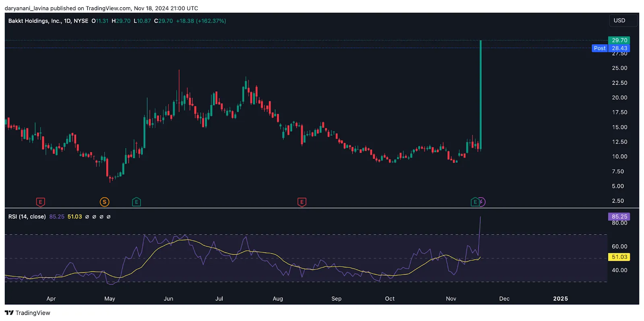The height and width of the screenshot is (321, 644).
Task: Open the red earnings E marker in August
Action: click(301, 202)
